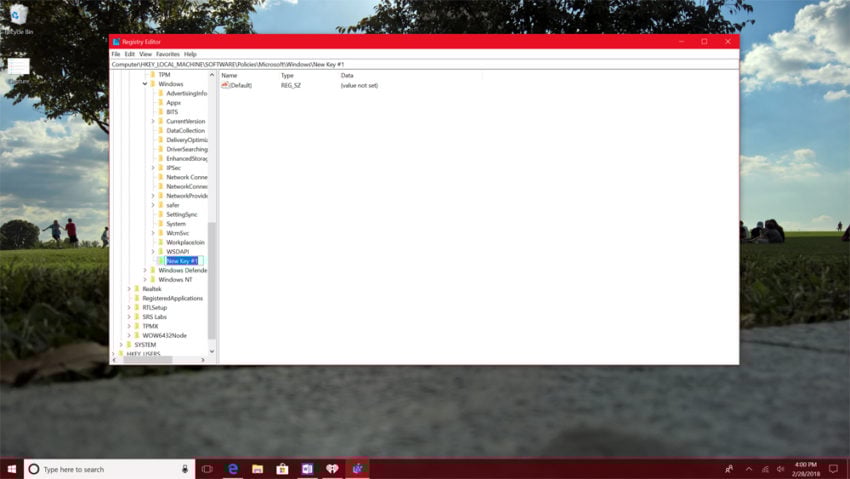This screenshot has height=479, width=850.
Task: Open the View menu
Action: pyautogui.click(x=145, y=54)
